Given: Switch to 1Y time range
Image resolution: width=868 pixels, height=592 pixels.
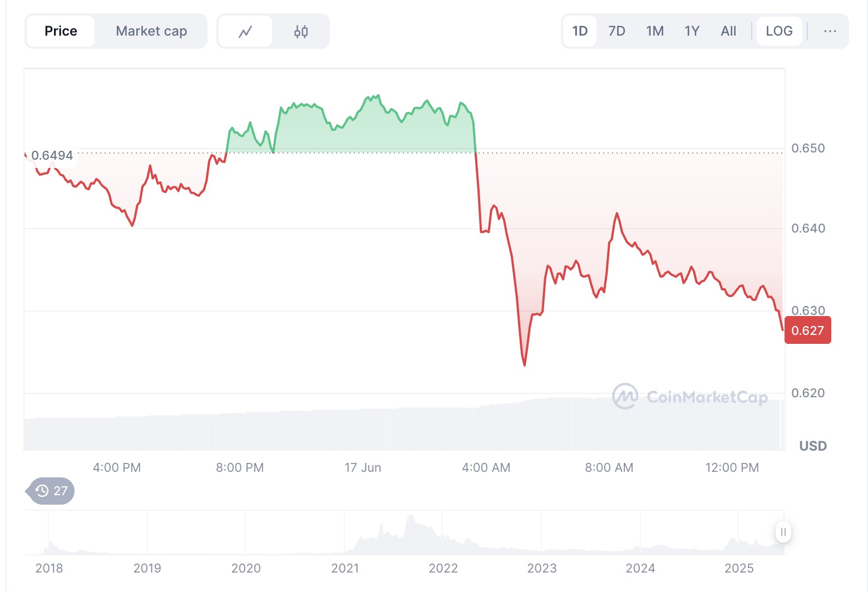Looking at the screenshot, I should 692,31.
